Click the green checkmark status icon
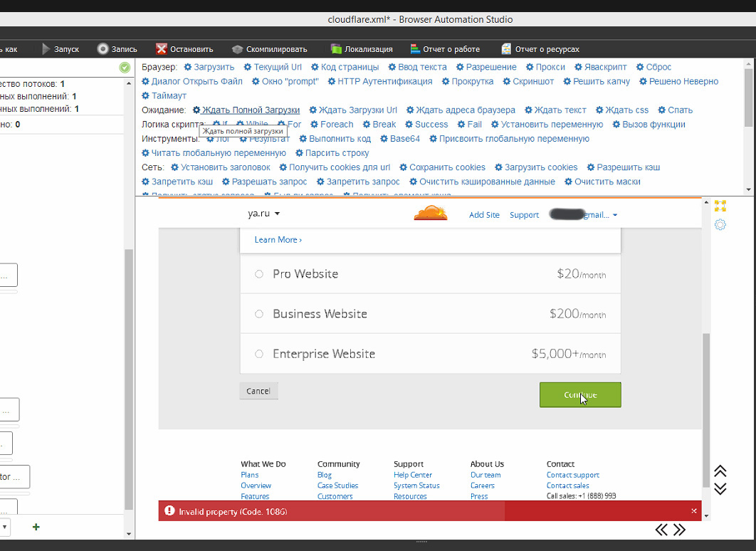Image resolution: width=756 pixels, height=551 pixels. (125, 68)
